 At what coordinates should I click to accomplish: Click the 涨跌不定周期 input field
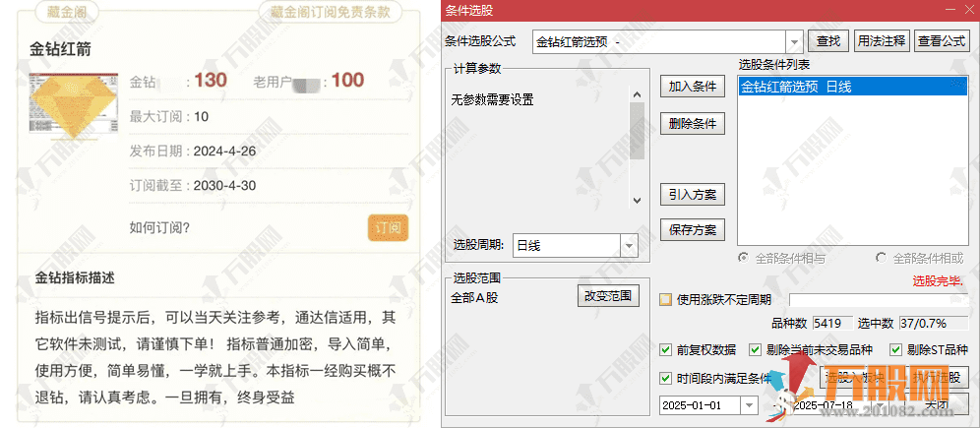point(878,300)
